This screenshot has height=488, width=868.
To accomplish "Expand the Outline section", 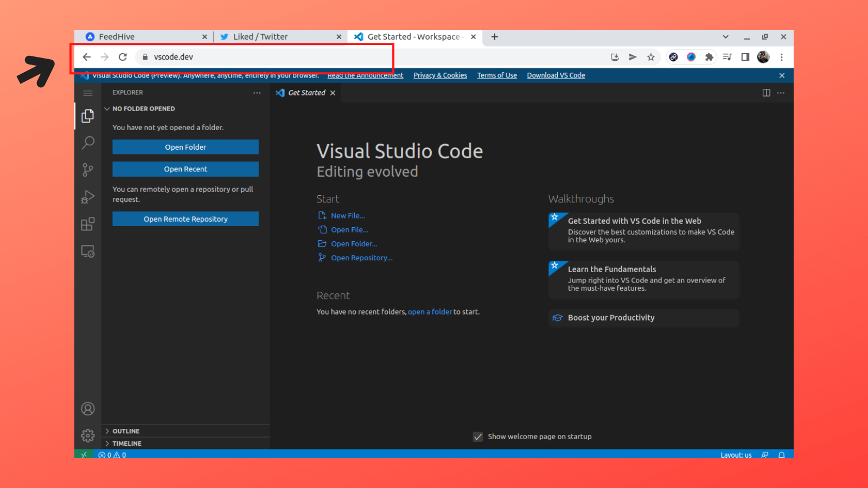I will point(126,431).
